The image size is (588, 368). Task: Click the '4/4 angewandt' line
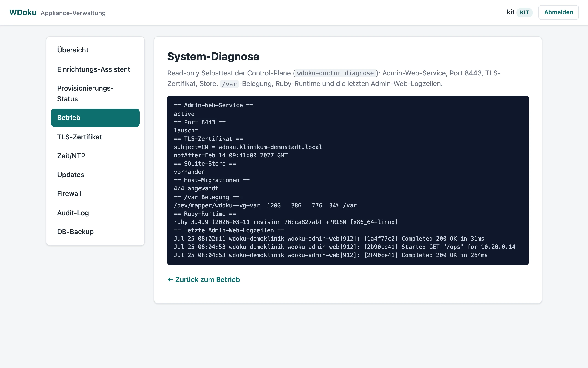tap(196, 189)
